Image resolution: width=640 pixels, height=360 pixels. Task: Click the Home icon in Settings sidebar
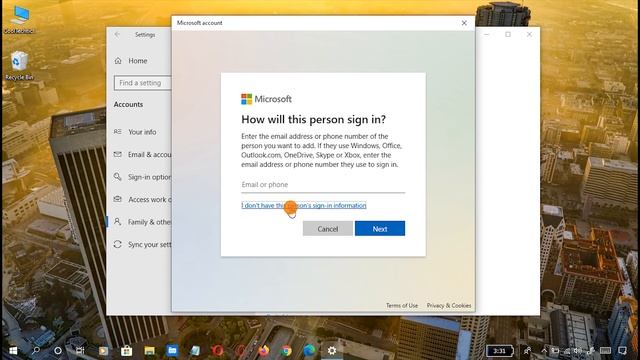point(118,61)
